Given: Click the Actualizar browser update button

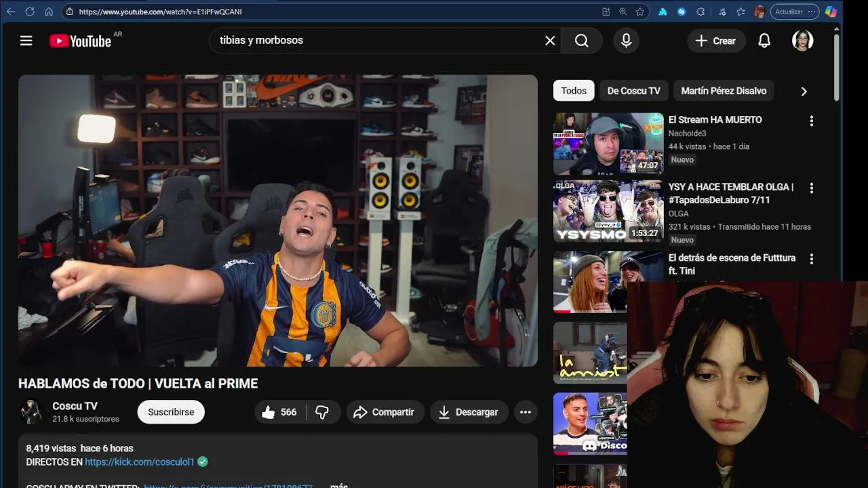Looking at the screenshot, I should [x=795, y=12].
